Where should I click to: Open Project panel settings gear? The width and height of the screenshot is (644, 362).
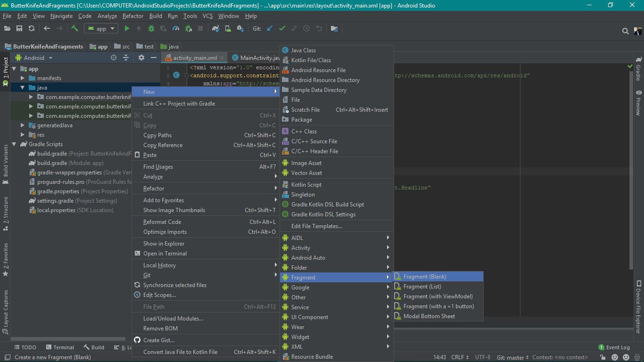pyautogui.click(x=141, y=58)
